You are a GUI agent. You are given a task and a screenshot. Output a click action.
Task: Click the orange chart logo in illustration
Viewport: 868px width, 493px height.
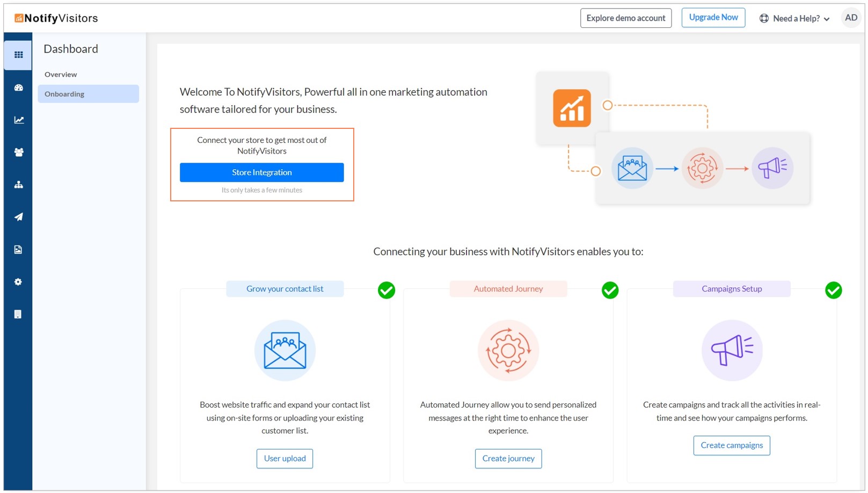click(572, 108)
